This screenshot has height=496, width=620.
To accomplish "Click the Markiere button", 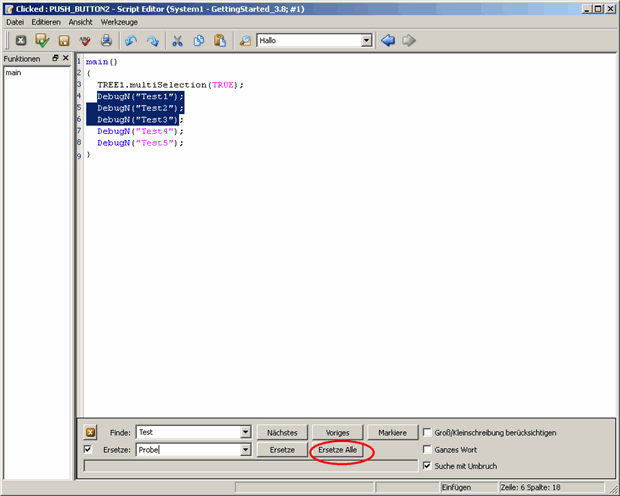I will tap(392, 433).
